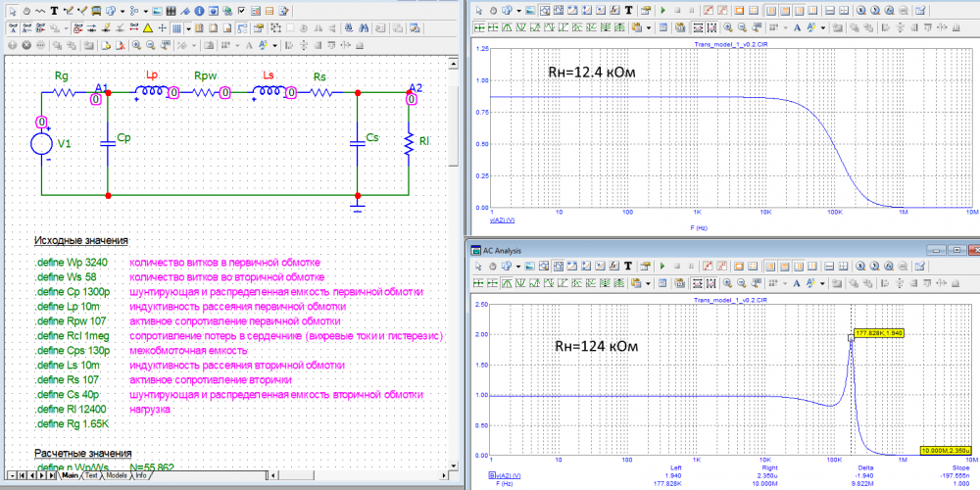Click the yellow warning triangle icon

(x=146, y=27)
